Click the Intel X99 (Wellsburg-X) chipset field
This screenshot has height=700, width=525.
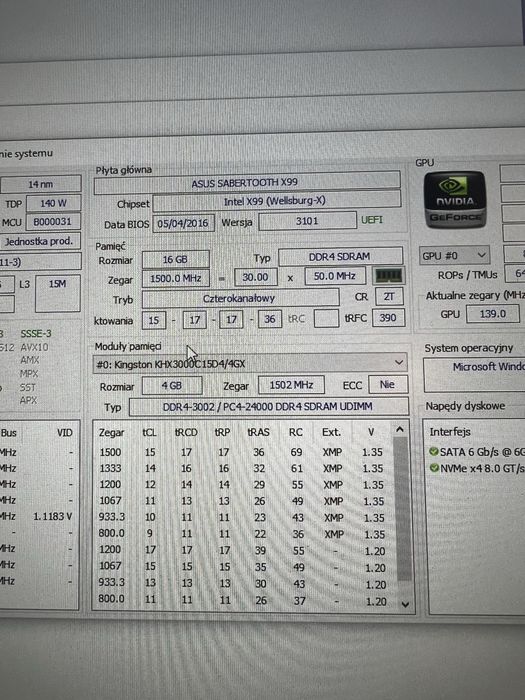(276, 202)
